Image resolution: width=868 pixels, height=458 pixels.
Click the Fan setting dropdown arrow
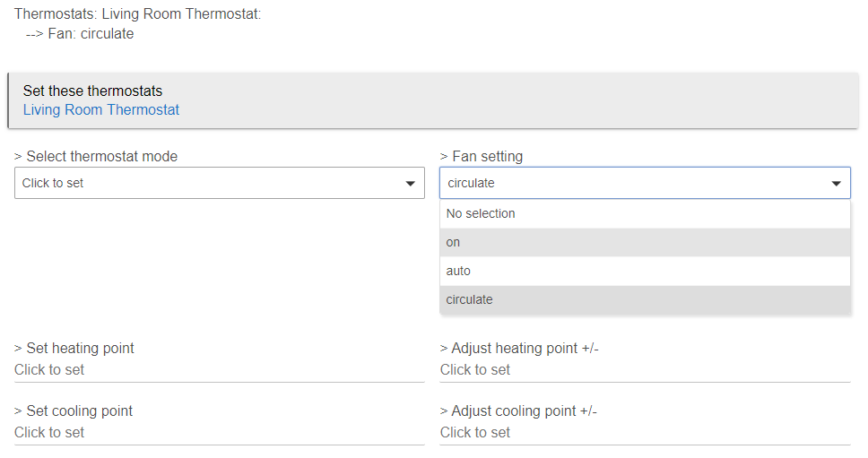(836, 184)
